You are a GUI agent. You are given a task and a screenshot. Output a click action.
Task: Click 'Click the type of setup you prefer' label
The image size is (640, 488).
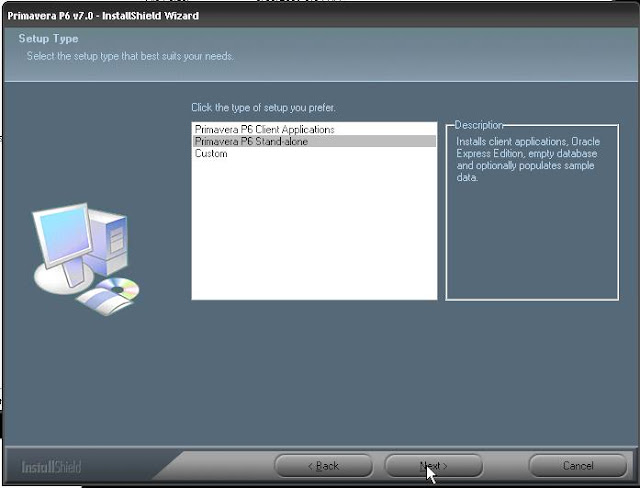(x=263, y=108)
